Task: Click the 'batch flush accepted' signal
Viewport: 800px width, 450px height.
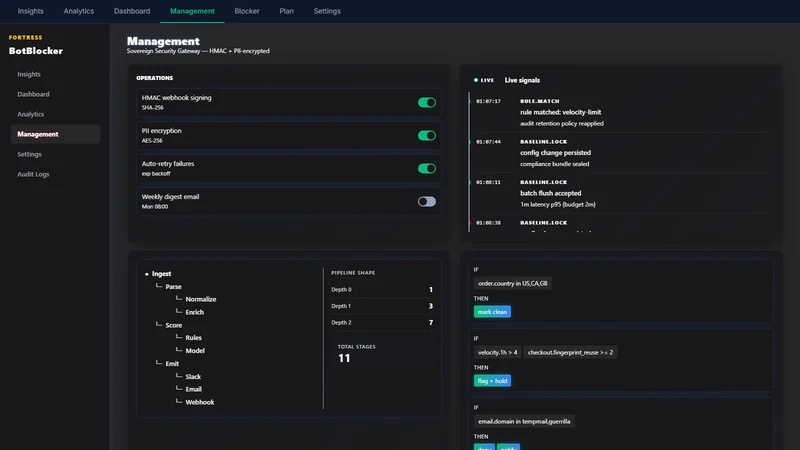Action: pos(551,193)
